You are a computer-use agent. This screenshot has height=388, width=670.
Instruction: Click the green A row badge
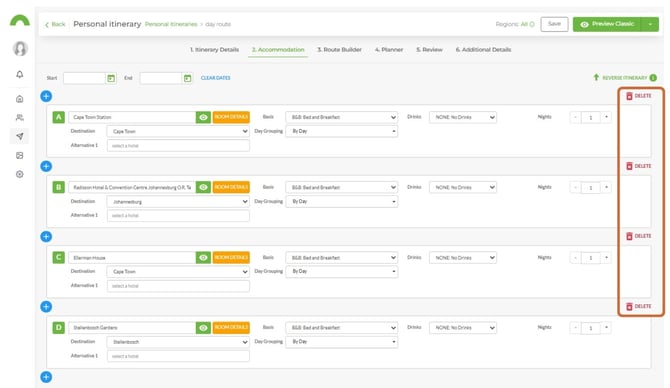pyautogui.click(x=59, y=117)
